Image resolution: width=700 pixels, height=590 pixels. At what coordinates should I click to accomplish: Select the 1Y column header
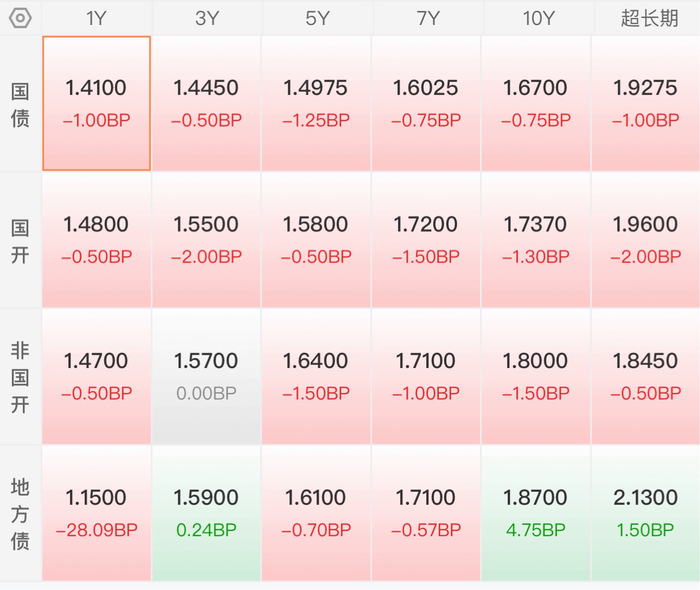click(97, 18)
